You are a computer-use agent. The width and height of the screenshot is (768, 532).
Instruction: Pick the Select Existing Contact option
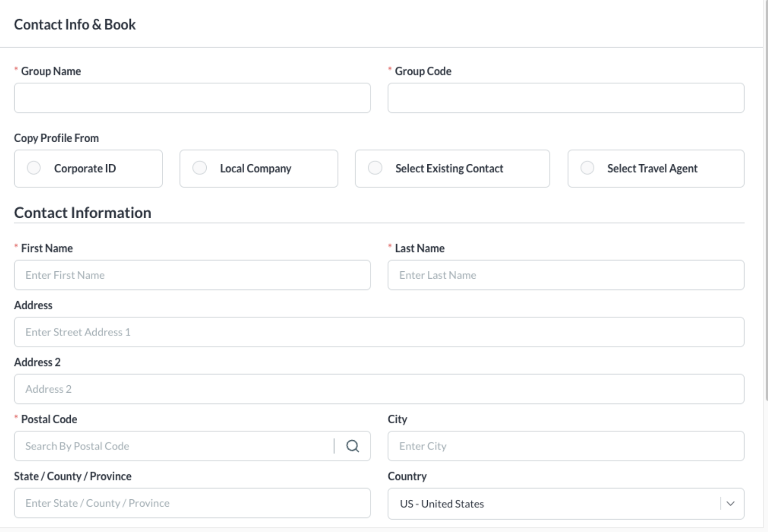[375, 168]
